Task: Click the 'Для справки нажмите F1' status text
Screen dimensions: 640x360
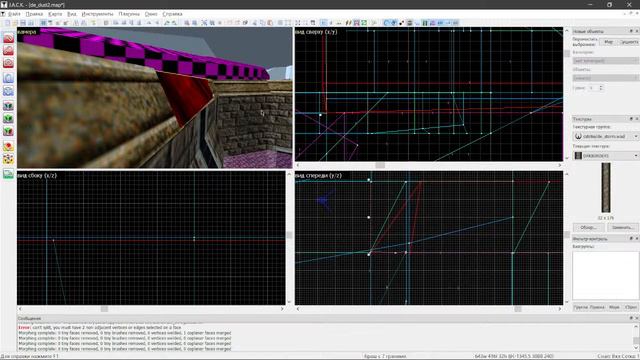Action: point(30,356)
